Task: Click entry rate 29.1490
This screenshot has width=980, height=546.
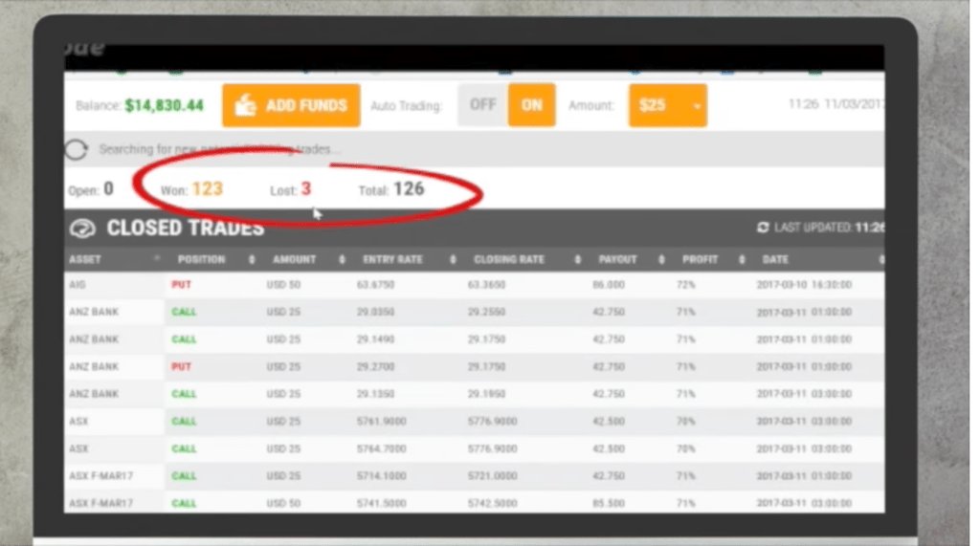Action: point(375,339)
